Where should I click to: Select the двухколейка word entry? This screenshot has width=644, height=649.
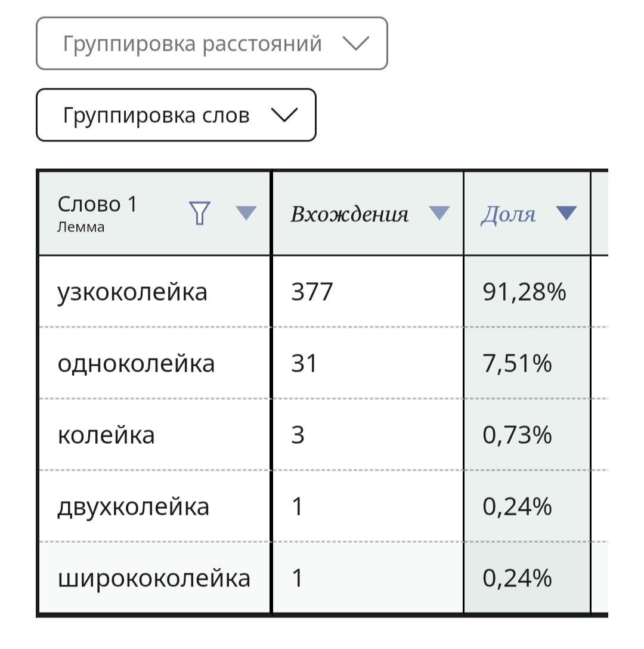pos(133,507)
